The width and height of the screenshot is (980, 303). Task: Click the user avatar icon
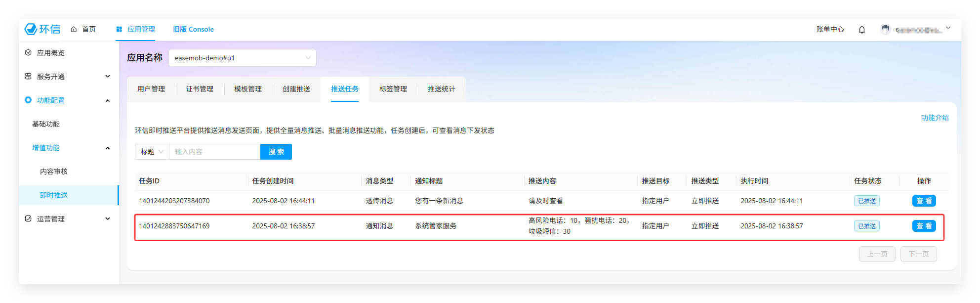click(885, 30)
